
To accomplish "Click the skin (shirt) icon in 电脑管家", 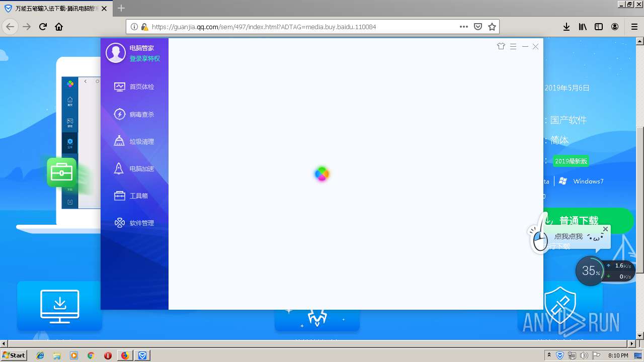I will pos(501,46).
